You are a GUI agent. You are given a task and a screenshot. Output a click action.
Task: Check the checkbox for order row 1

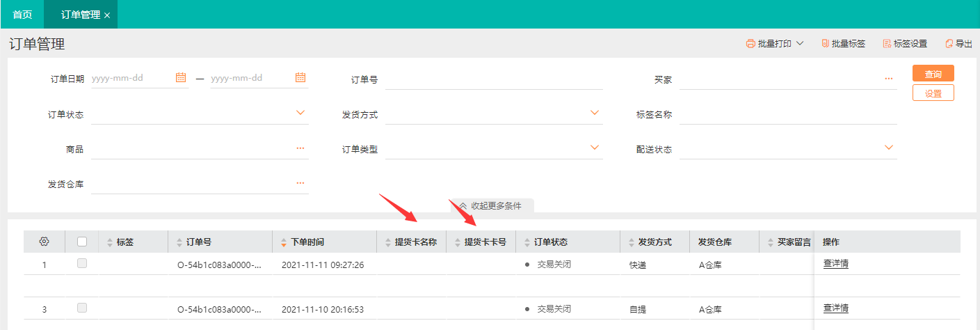[82, 263]
